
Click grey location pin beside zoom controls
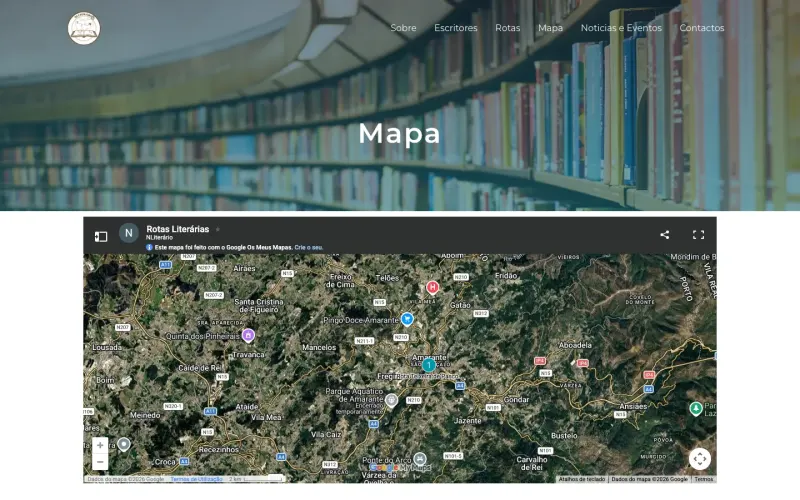click(123, 445)
